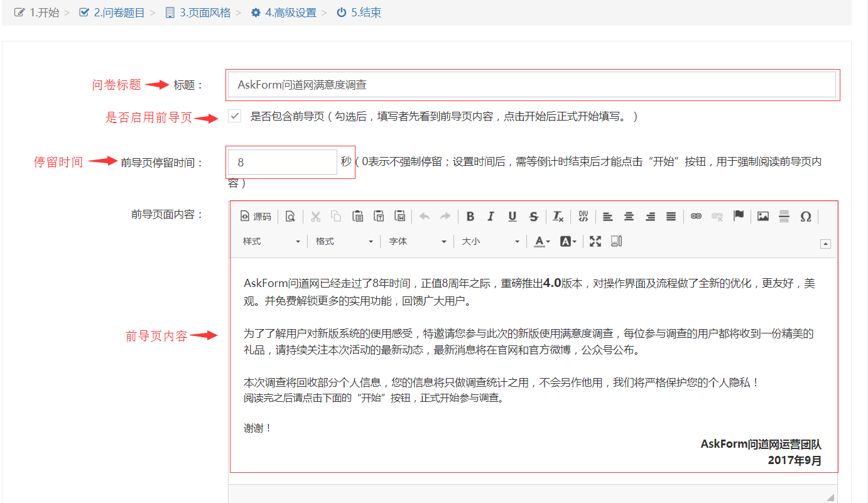Open the 格式 format dropdown

tap(344, 241)
